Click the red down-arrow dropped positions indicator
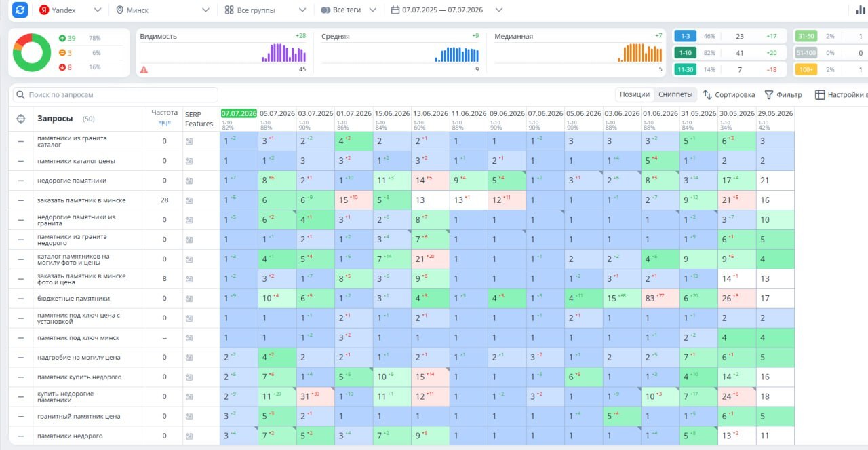Viewport: 868px width, 450px height. [x=62, y=67]
